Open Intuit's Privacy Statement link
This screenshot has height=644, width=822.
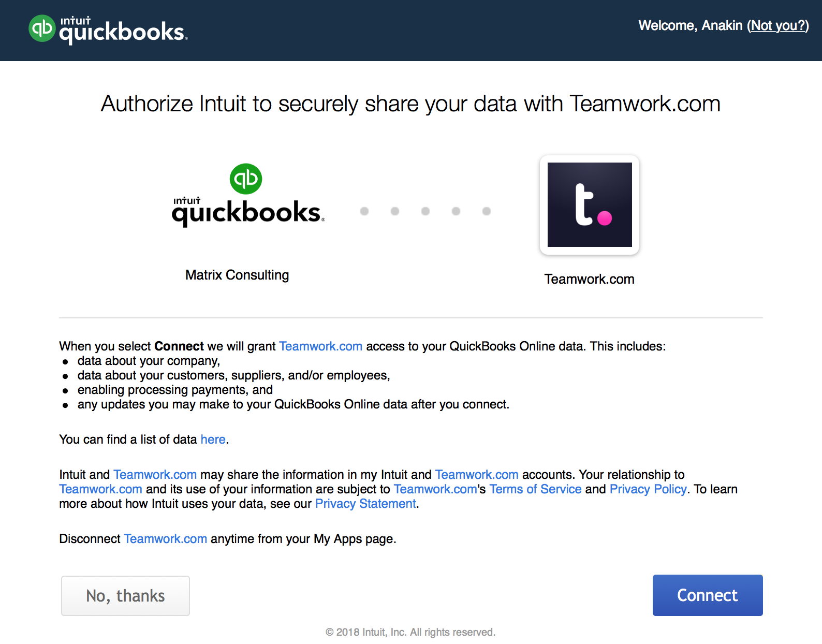click(365, 504)
